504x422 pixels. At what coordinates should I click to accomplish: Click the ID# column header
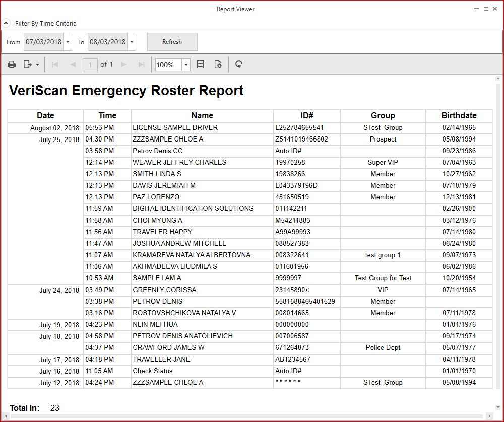pyautogui.click(x=307, y=116)
